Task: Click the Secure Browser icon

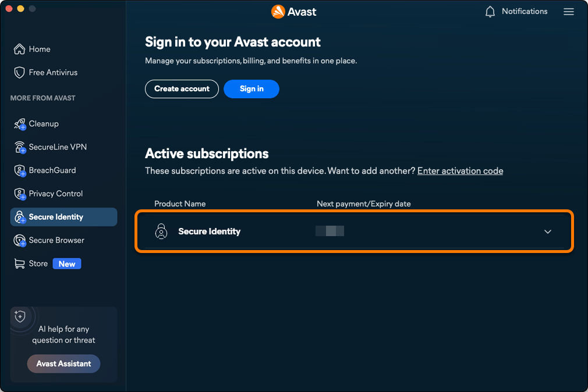Action: pyautogui.click(x=19, y=240)
